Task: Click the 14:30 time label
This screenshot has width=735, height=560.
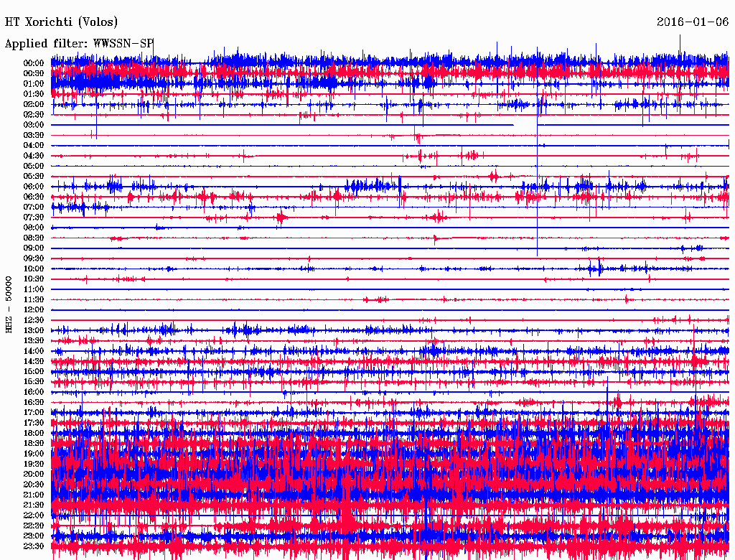Action: 34,361
